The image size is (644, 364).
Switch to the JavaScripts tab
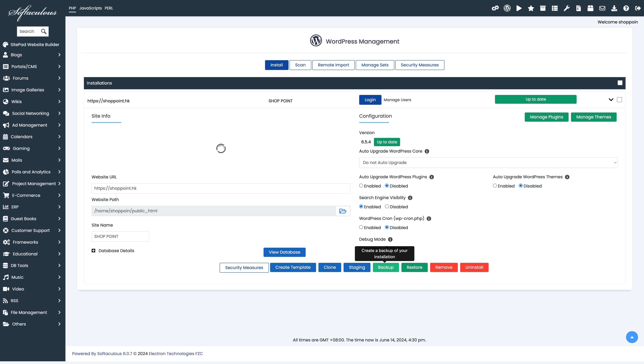91,8
